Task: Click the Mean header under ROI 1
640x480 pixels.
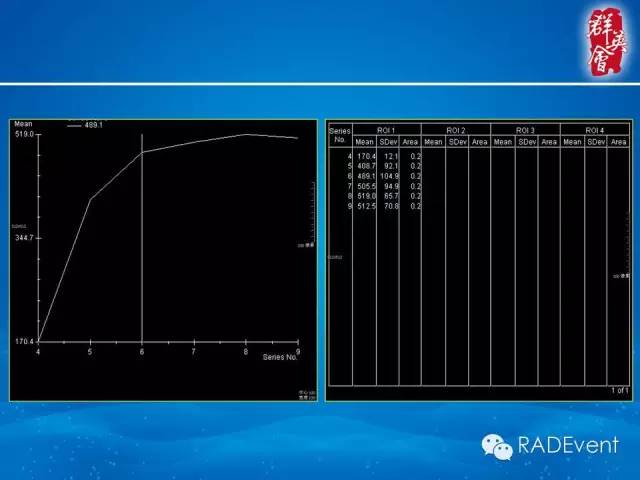Action: [363, 142]
